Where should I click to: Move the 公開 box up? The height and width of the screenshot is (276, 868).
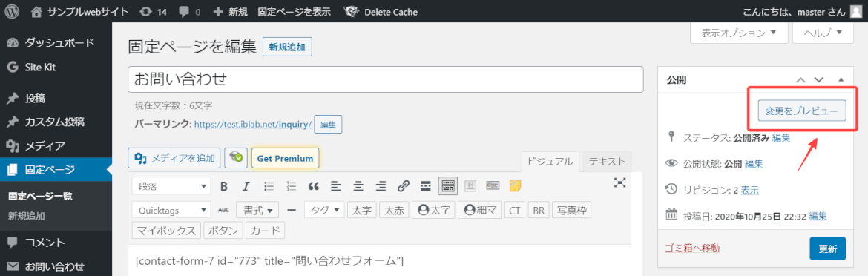pos(800,79)
